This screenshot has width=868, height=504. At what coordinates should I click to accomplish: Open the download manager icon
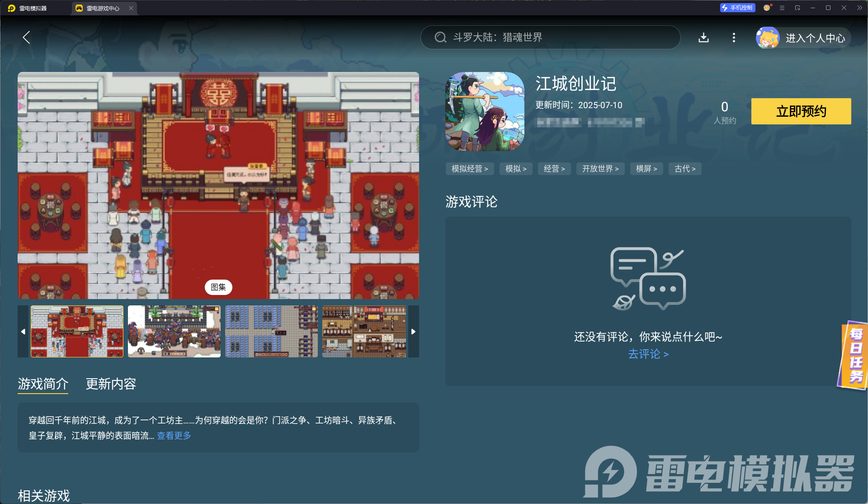point(703,38)
